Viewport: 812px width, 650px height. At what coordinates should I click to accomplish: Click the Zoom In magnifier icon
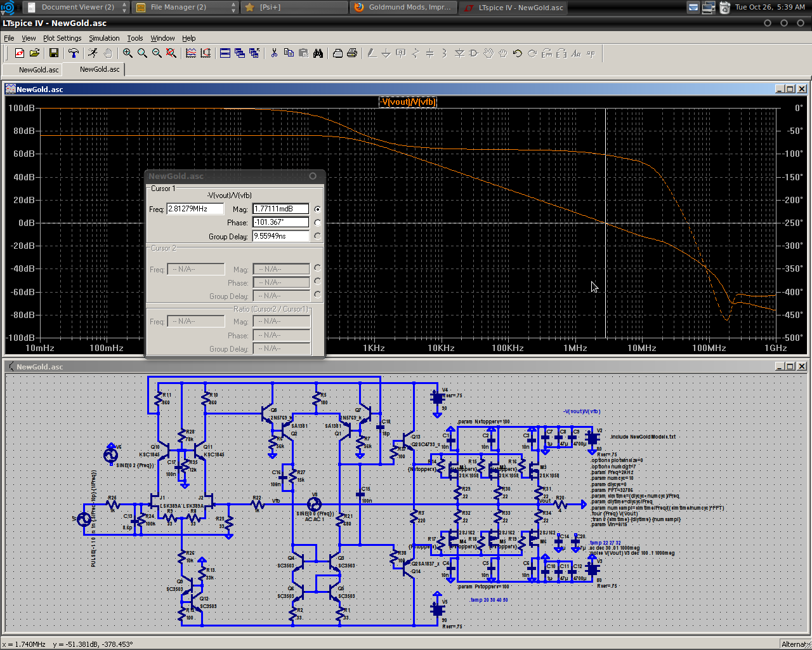[128, 53]
